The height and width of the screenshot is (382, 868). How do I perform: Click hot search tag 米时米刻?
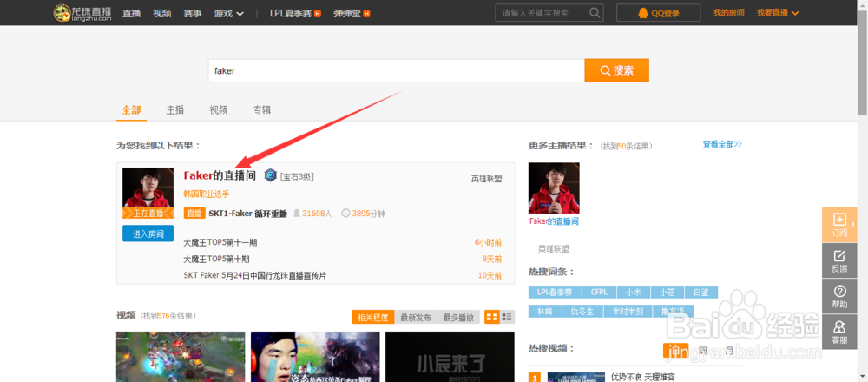click(628, 311)
